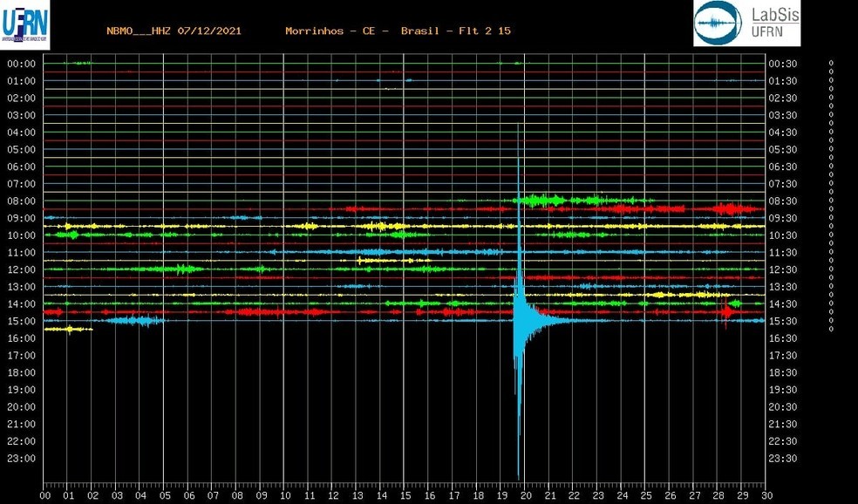858x504 pixels.
Task: Click the 05:00 hour label on left axis
Action: pyautogui.click(x=21, y=149)
